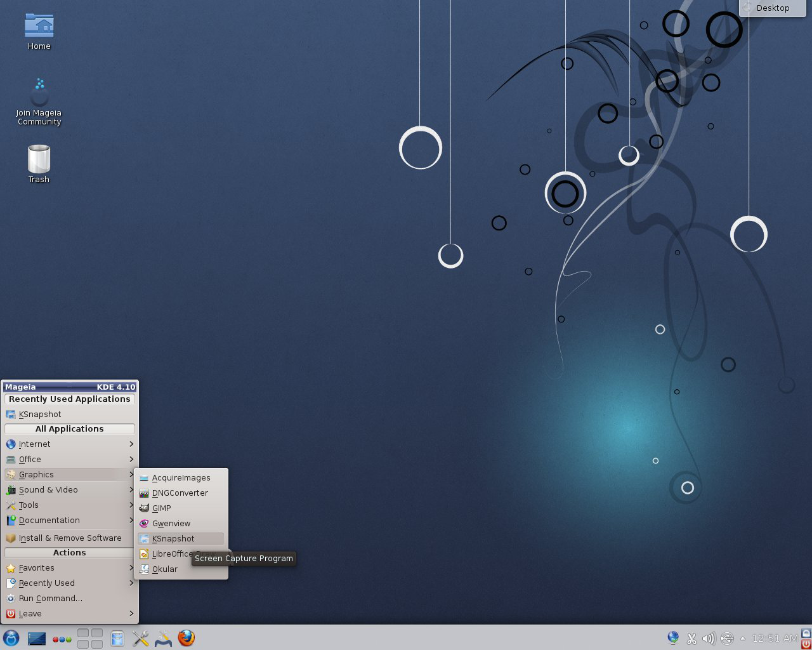Click the network globe tray icon

[673, 638]
